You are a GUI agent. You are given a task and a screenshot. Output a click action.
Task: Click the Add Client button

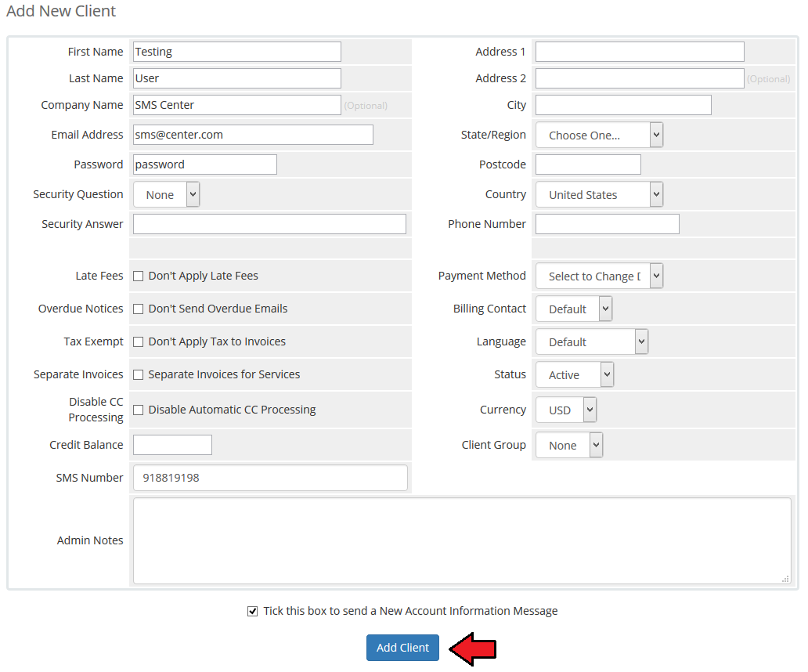(x=402, y=648)
